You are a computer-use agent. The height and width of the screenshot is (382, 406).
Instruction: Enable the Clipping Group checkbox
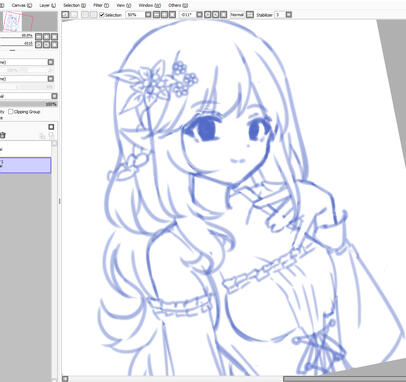point(11,112)
